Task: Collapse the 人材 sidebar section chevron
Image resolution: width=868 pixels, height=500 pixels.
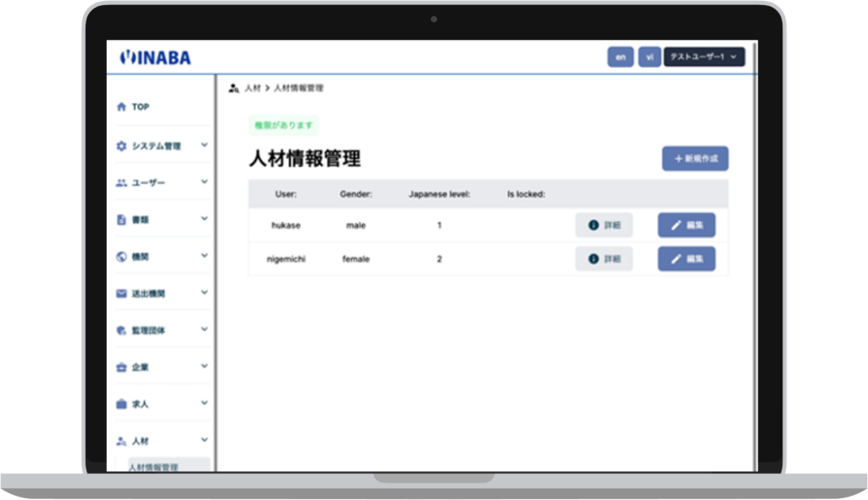Action: [x=204, y=440]
